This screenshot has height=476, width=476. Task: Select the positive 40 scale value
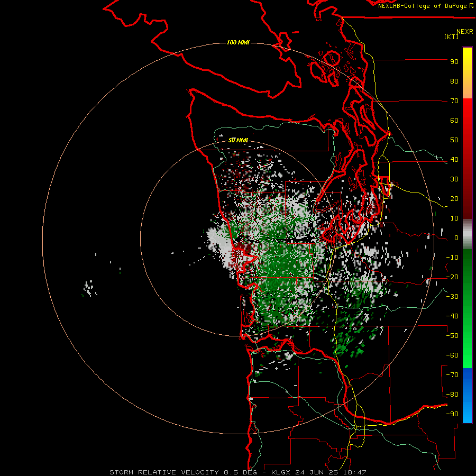454,160
